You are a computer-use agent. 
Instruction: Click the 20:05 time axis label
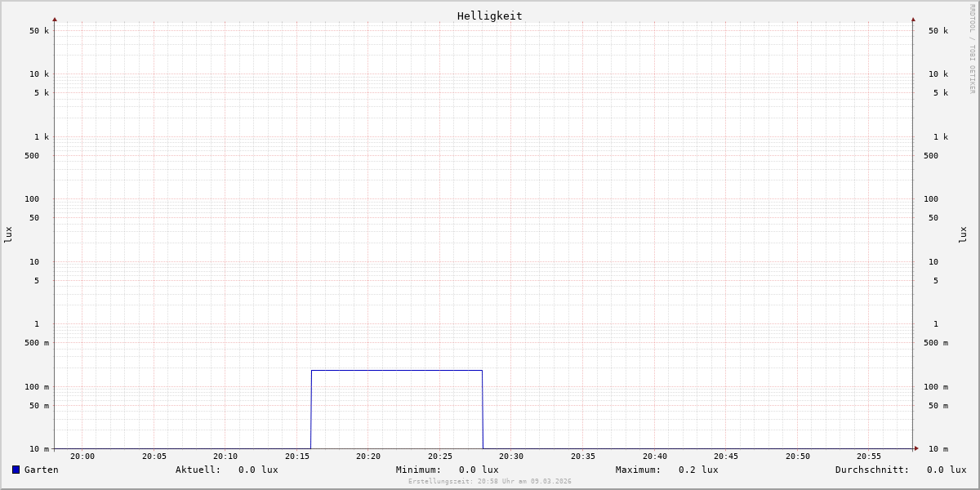pos(154,457)
